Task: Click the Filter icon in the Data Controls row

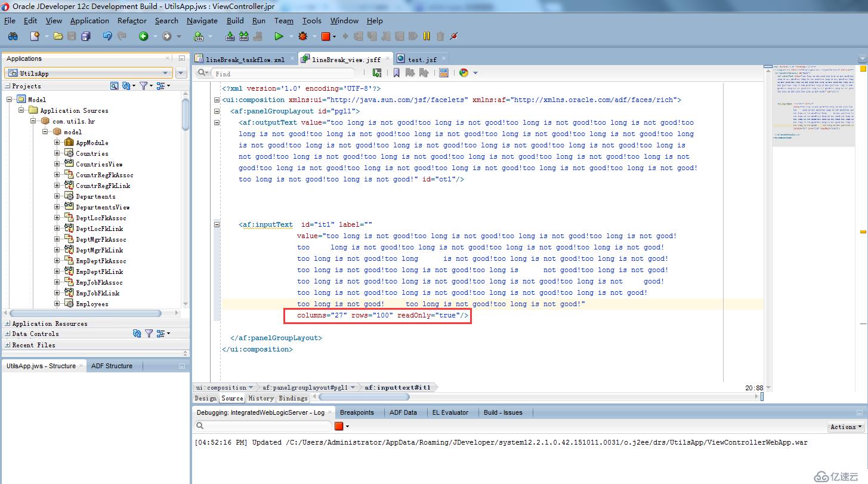Action: click(149, 334)
